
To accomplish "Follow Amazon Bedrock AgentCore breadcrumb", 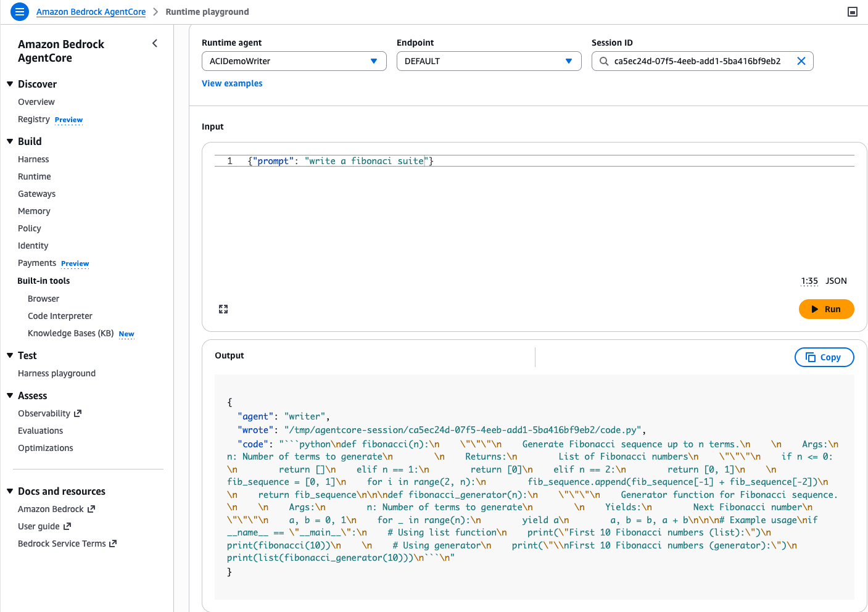I will (x=91, y=12).
